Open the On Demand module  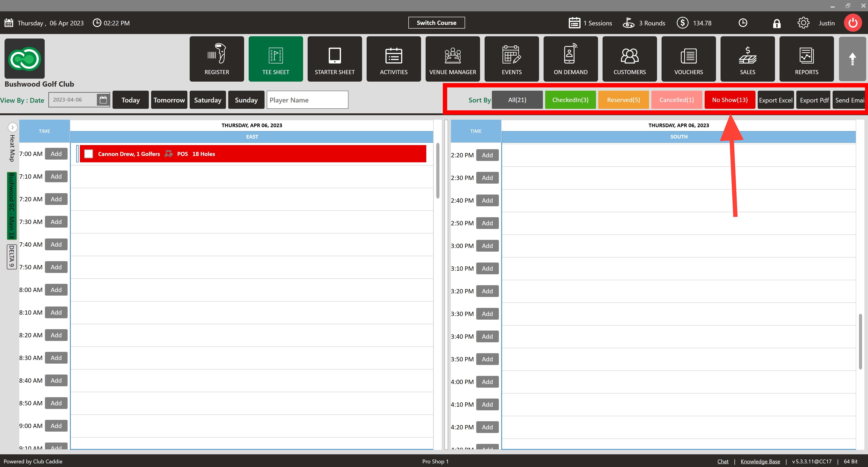(571, 59)
